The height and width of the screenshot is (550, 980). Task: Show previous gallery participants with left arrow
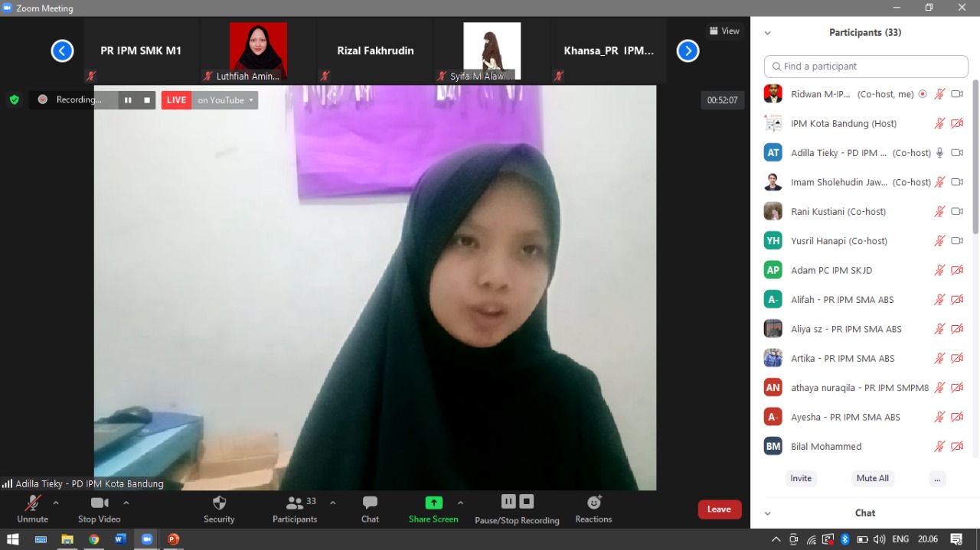(62, 51)
